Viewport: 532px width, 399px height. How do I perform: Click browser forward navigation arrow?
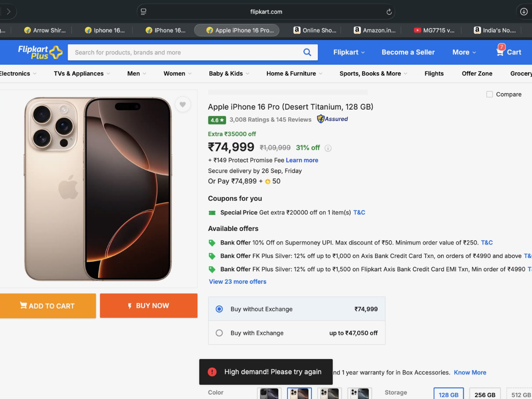(x=8, y=12)
